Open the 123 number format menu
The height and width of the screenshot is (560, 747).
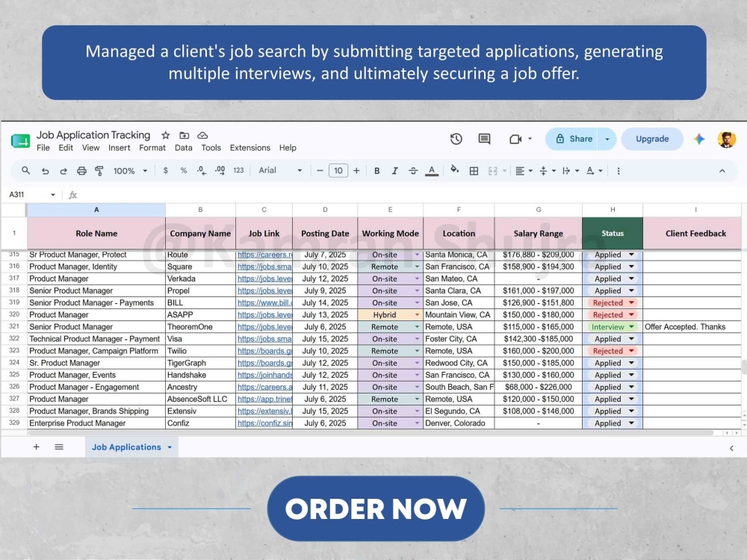click(238, 170)
